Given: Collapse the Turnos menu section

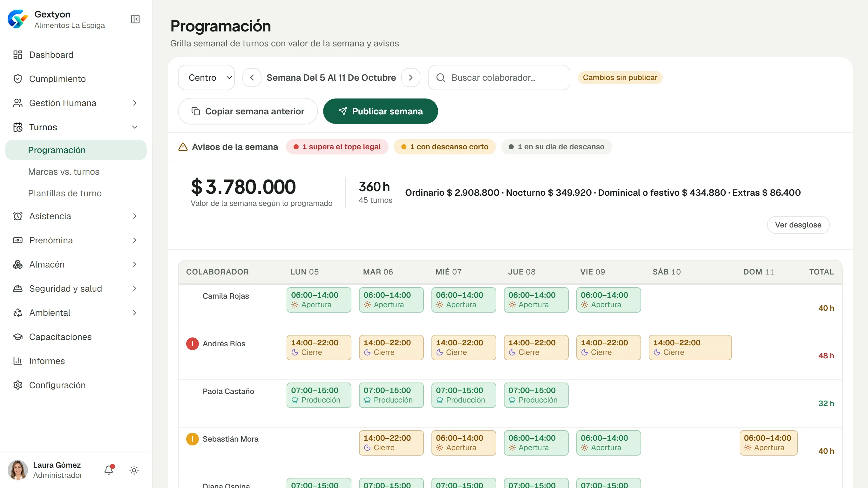Looking at the screenshot, I should point(76,127).
